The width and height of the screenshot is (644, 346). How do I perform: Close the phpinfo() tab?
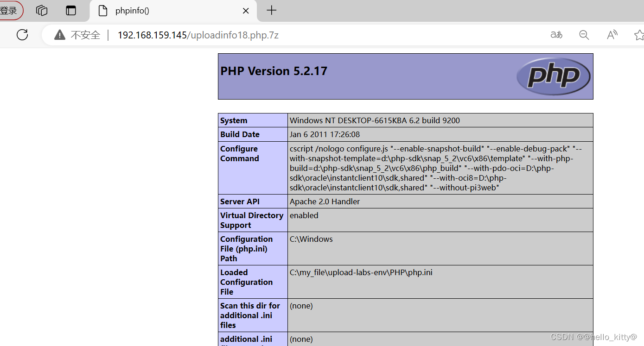point(246,11)
